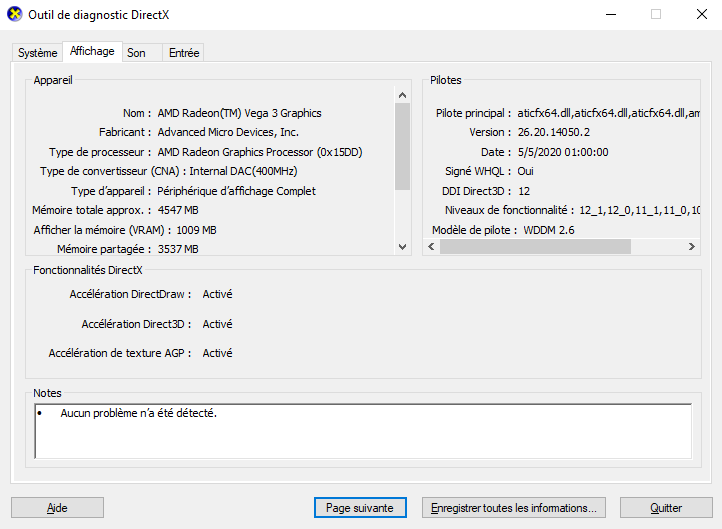This screenshot has height=529, width=722.
Task: Click the feature levels 12_1,12_0 value
Action: click(x=640, y=211)
